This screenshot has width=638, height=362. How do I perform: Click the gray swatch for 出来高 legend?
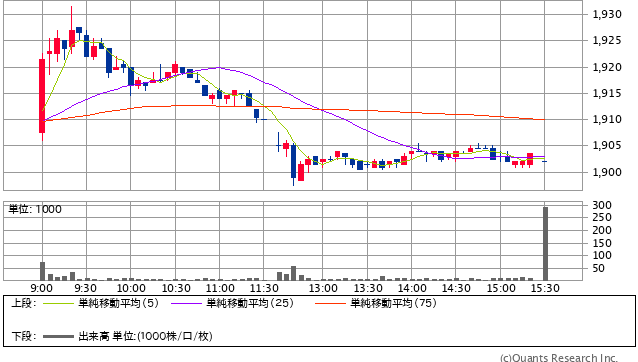click(x=58, y=336)
